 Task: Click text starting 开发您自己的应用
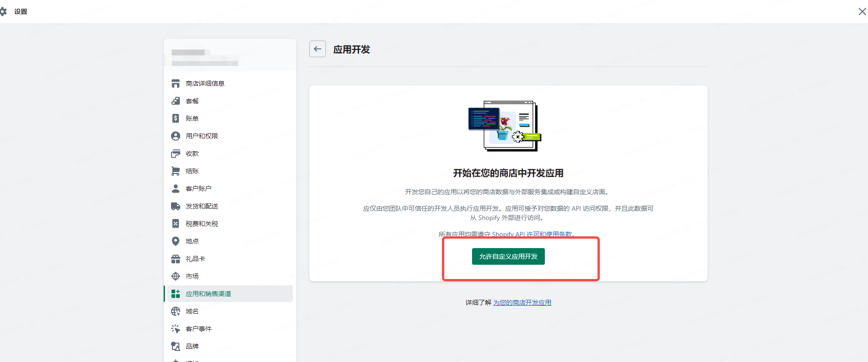pos(508,192)
